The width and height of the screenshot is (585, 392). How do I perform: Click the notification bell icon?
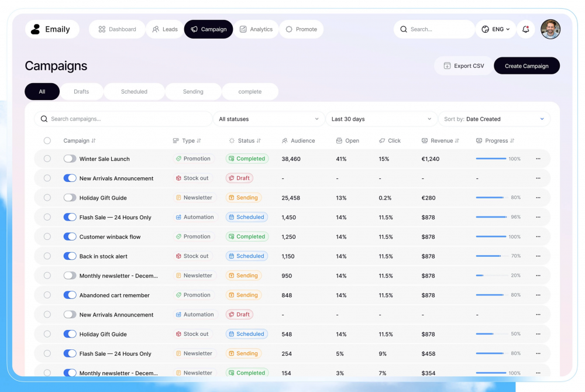(x=525, y=29)
